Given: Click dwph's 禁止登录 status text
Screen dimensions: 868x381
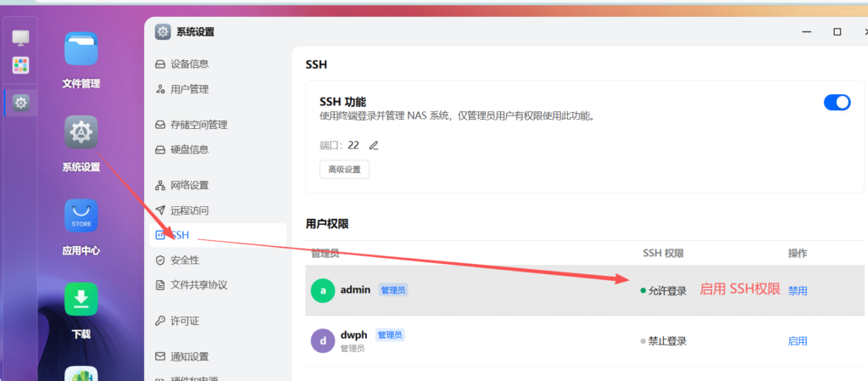Looking at the screenshot, I should (x=667, y=341).
